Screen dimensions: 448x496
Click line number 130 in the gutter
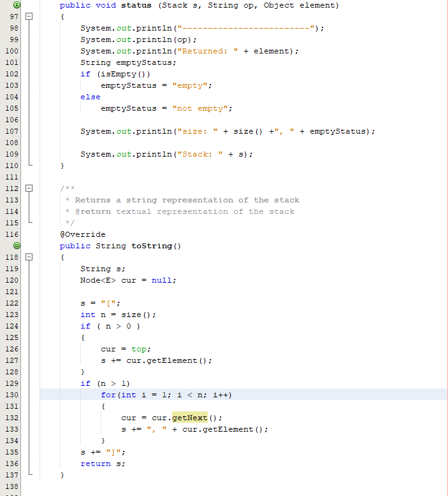pyautogui.click(x=11, y=395)
